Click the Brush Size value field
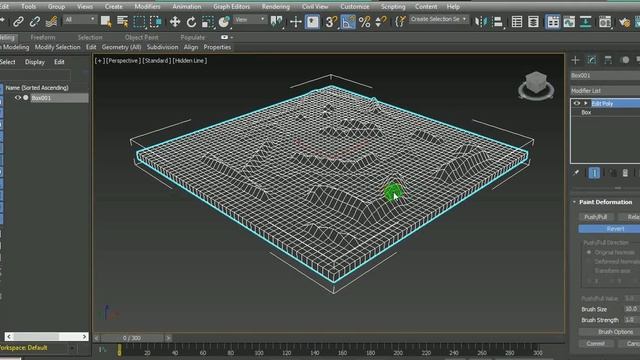Screen dimensions: 640x360 pyautogui.click(x=632, y=309)
